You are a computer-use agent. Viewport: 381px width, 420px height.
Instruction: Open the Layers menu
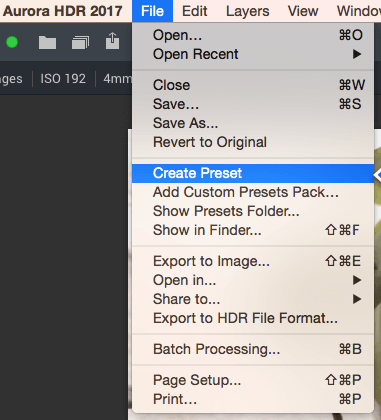click(248, 11)
